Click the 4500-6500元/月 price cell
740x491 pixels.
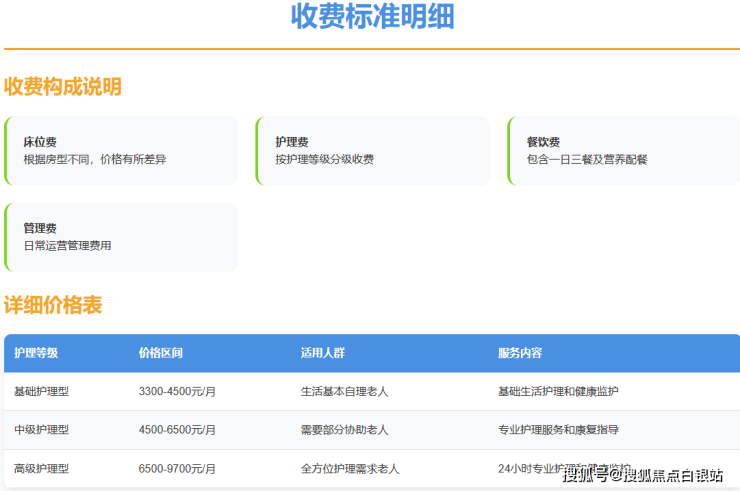[177, 430]
